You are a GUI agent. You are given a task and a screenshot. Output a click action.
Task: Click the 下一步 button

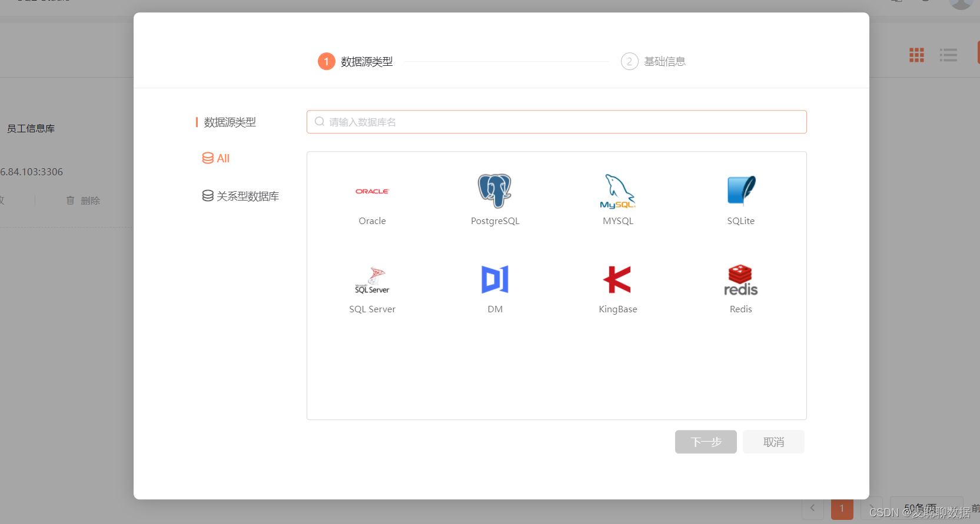click(x=706, y=442)
